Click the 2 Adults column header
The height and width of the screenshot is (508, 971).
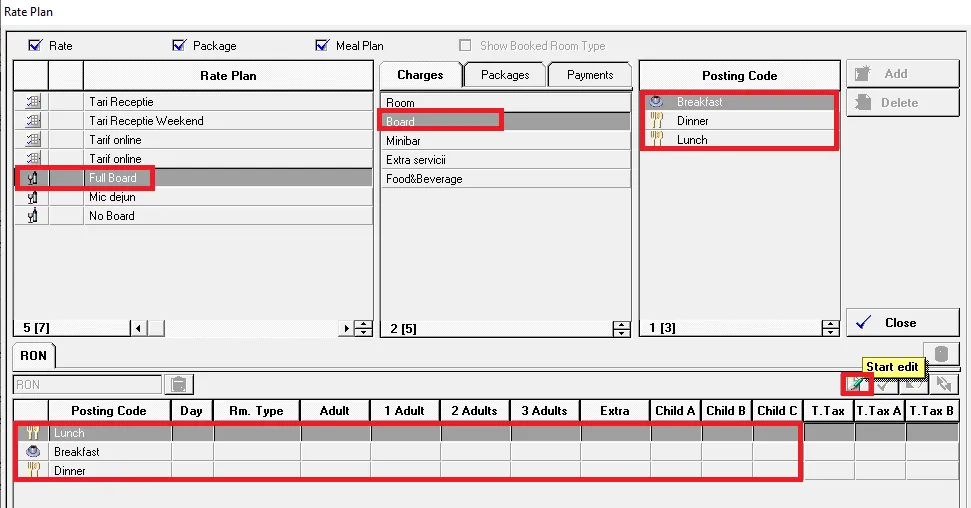(474, 411)
